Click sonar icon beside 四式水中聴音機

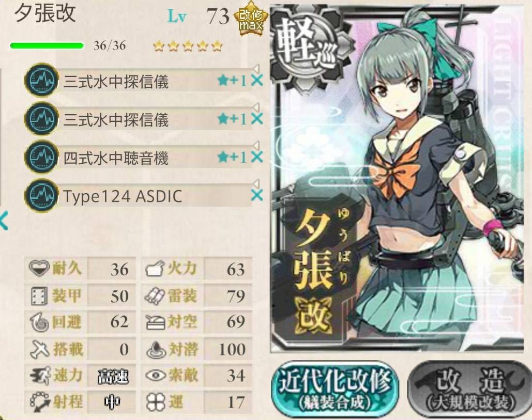coord(41,157)
